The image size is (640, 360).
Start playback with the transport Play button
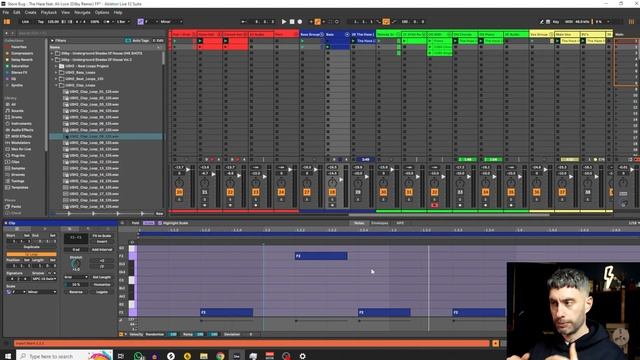tap(284, 22)
